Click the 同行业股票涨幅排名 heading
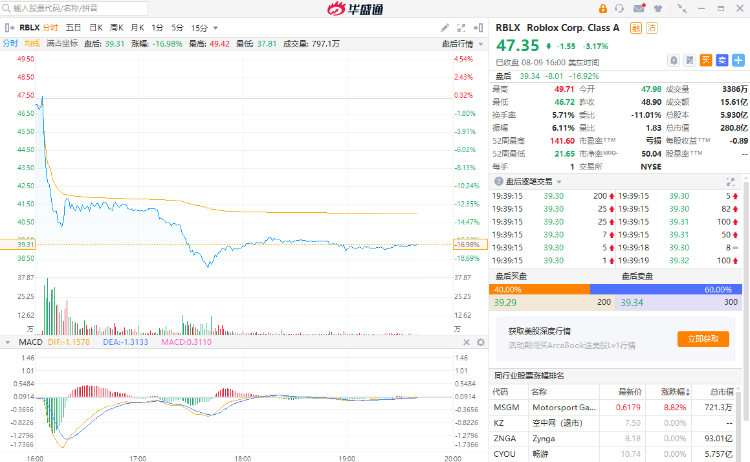750x462 pixels. pyautogui.click(x=529, y=375)
